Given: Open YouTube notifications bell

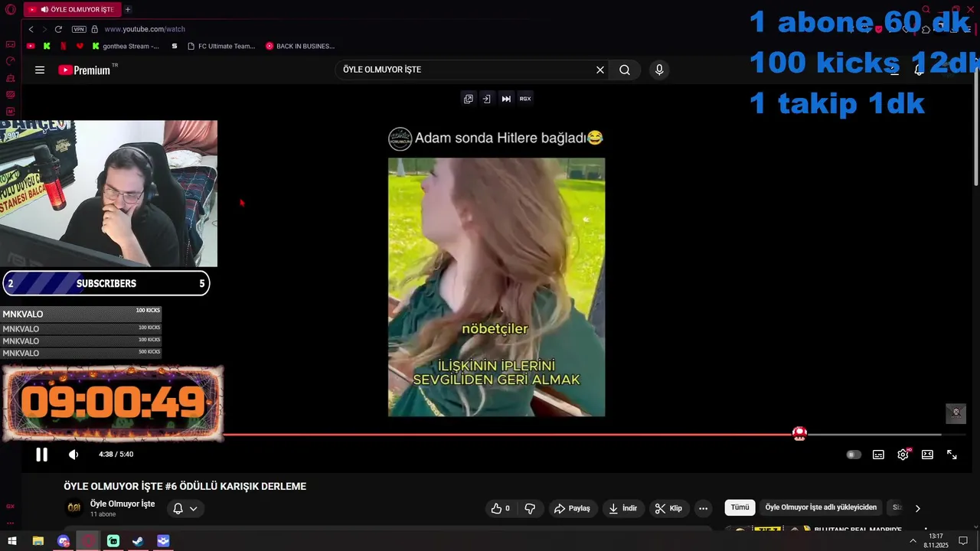Looking at the screenshot, I should [919, 70].
